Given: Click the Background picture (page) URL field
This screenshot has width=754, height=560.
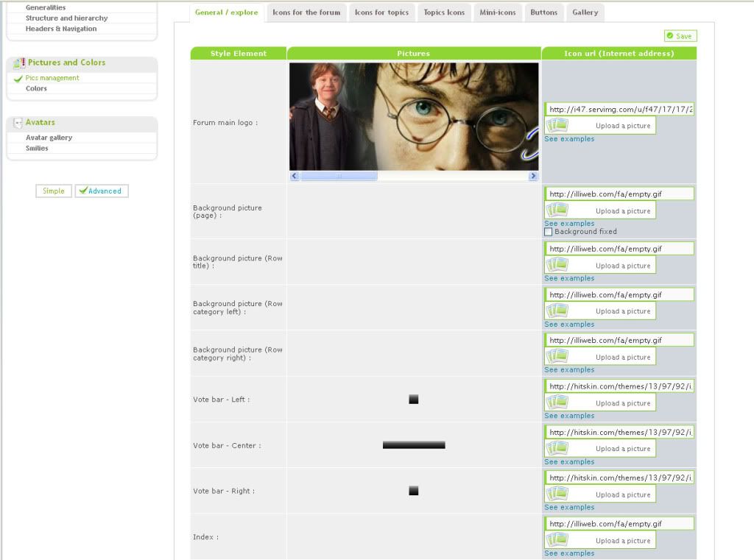Looking at the screenshot, I should pos(619,194).
